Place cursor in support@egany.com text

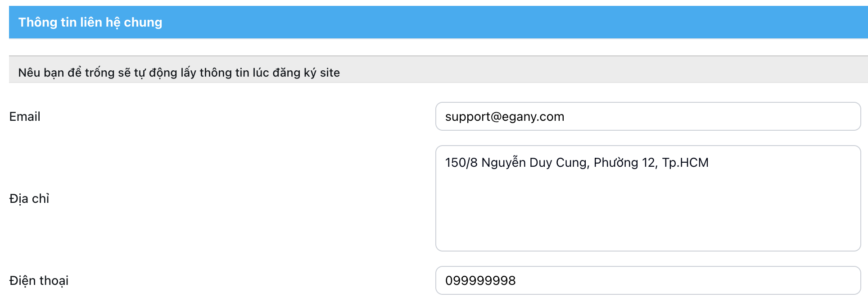point(504,117)
